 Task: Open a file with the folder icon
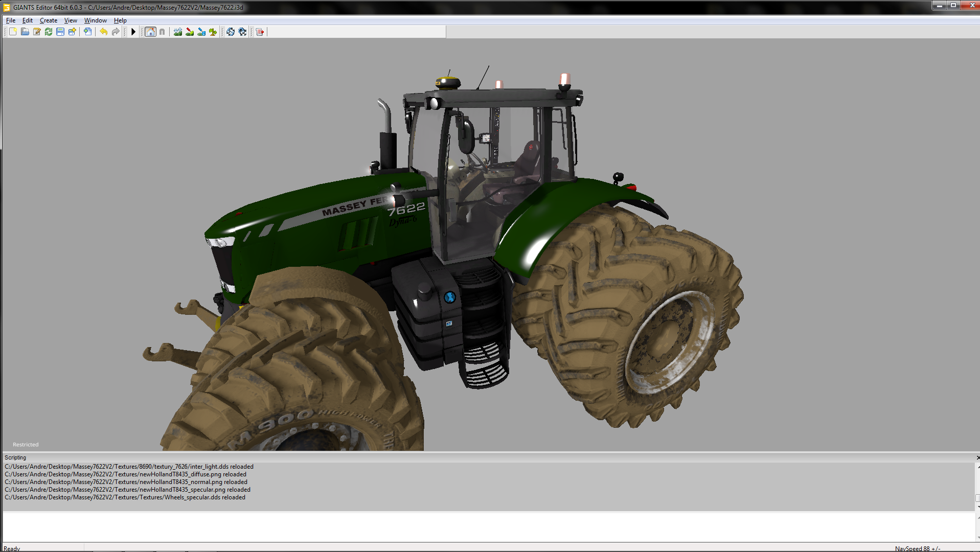(x=25, y=32)
